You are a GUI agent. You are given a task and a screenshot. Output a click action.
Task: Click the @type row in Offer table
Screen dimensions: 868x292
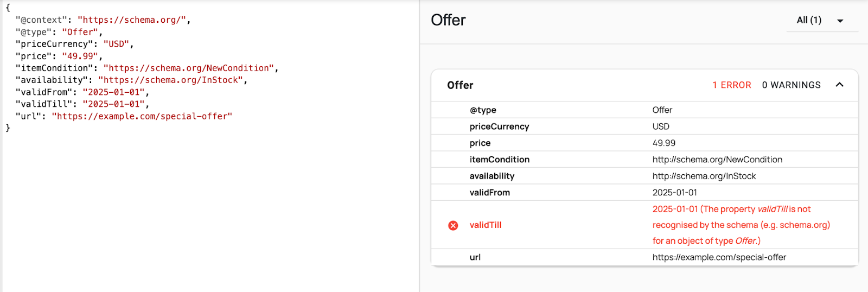pos(644,110)
